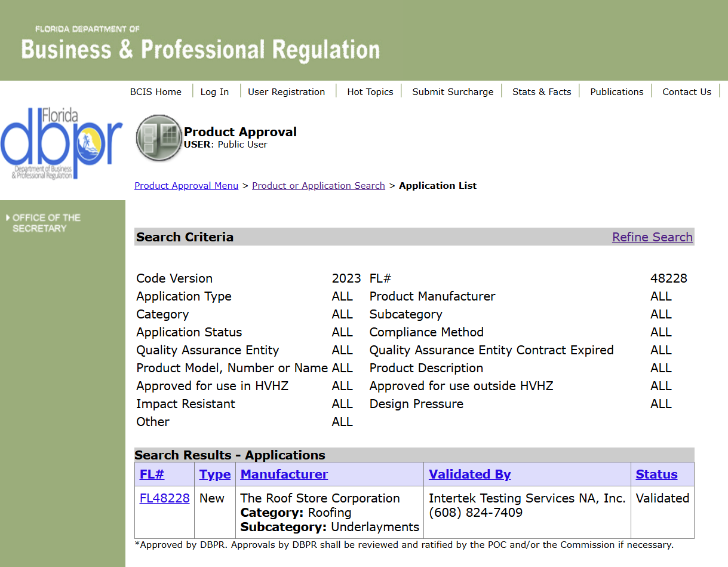The image size is (728, 567).
Task: Click the Design Pressure label
Action: (416, 404)
